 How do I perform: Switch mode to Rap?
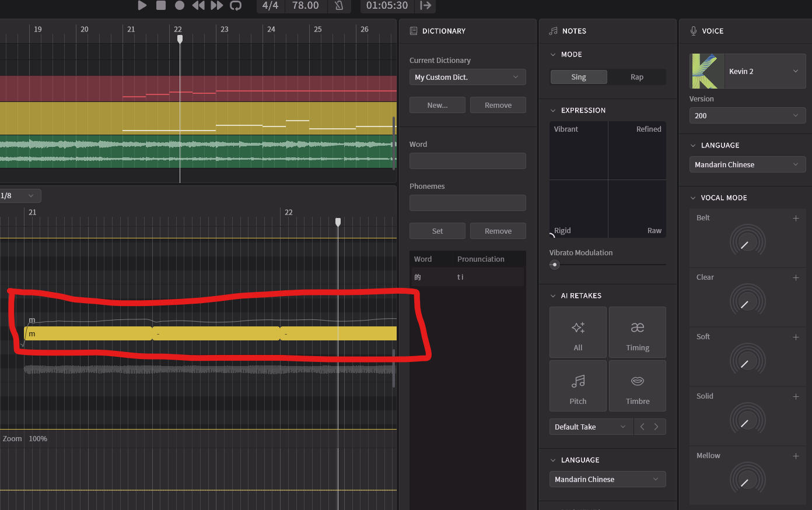click(x=637, y=77)
